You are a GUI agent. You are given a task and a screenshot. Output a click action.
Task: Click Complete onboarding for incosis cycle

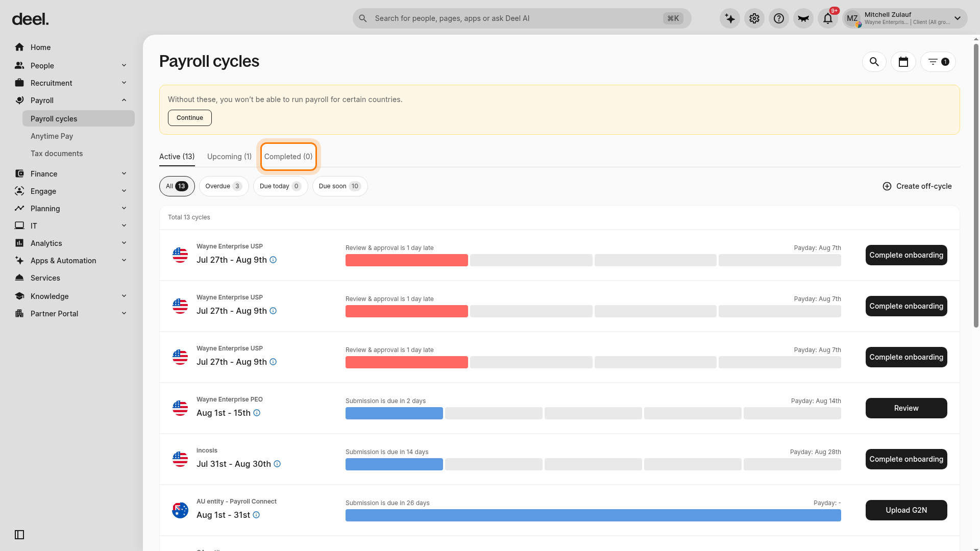906,459
